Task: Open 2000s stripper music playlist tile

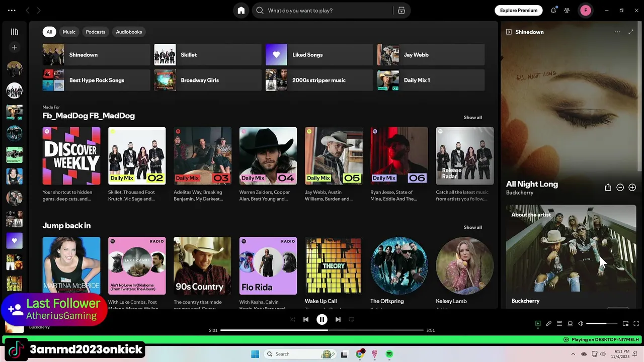Action: [319, 80]
